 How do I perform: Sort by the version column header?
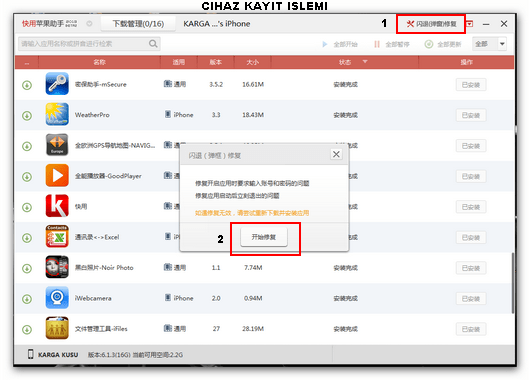[x=216, y=62]
